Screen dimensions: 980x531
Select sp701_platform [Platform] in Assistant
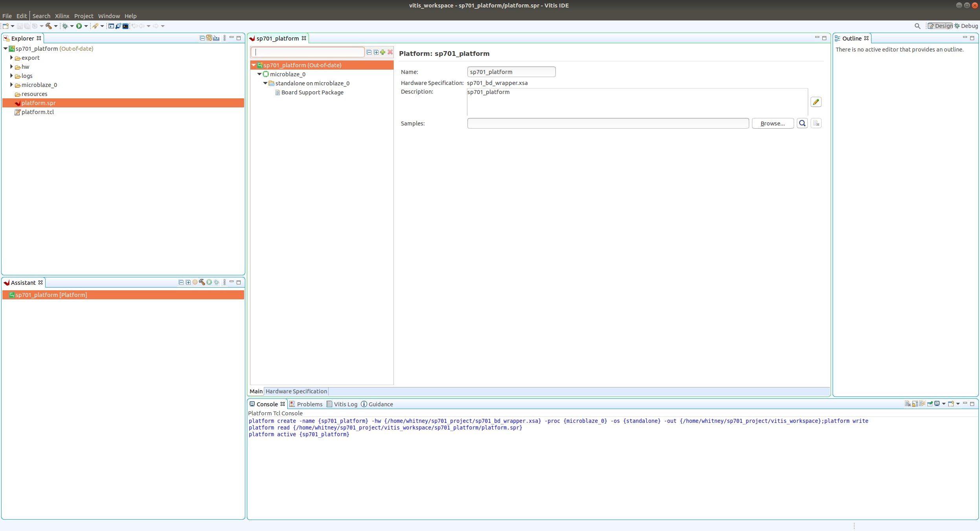click(123, 295)
